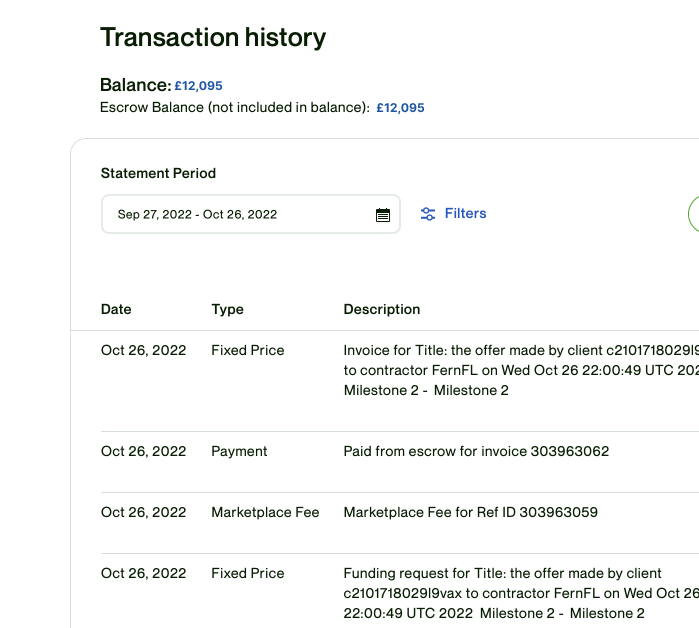The image size is (699, 628).
Task: Click the Transaction history heading
Action: coord(213,37)
